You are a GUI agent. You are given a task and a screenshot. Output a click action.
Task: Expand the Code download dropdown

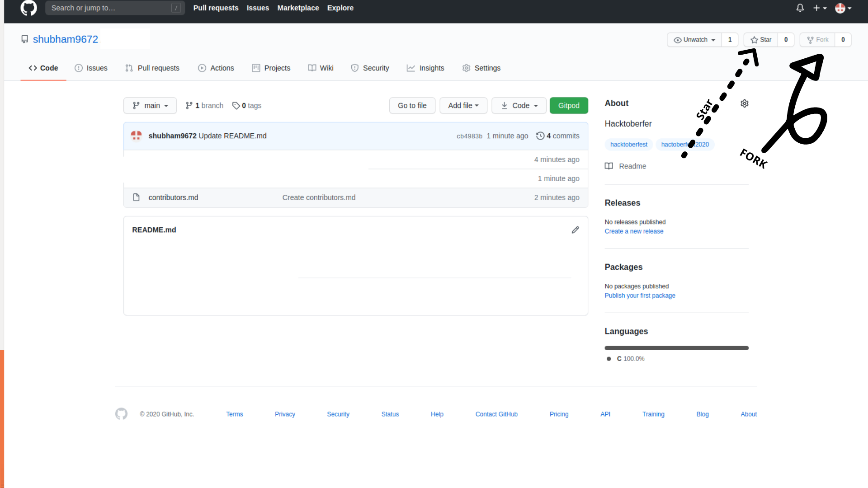tap(519, 105)
